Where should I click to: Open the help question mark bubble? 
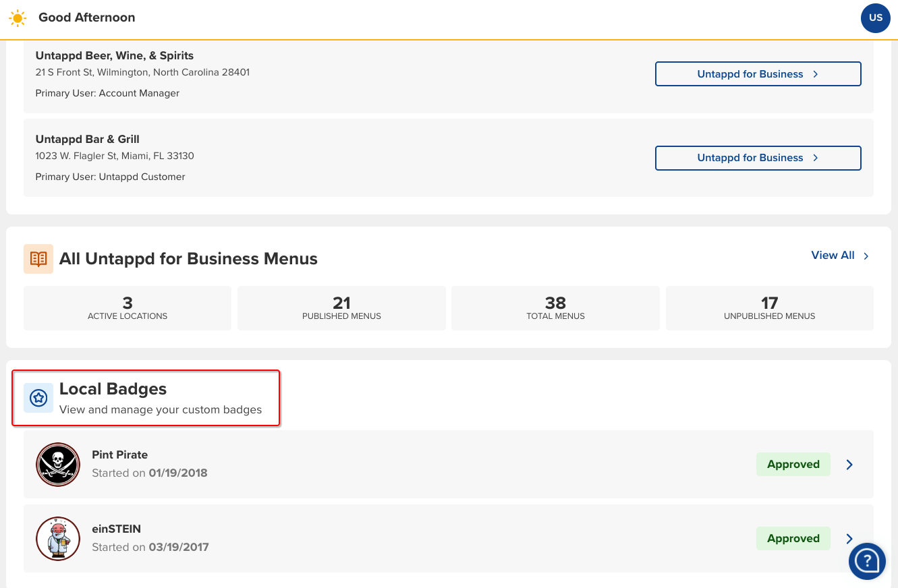[866, 560]
